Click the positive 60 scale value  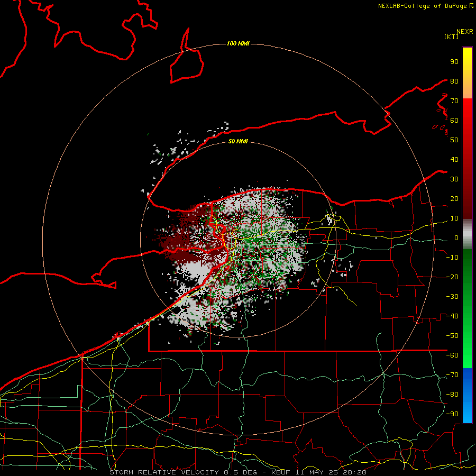click(x=454, y=120)
